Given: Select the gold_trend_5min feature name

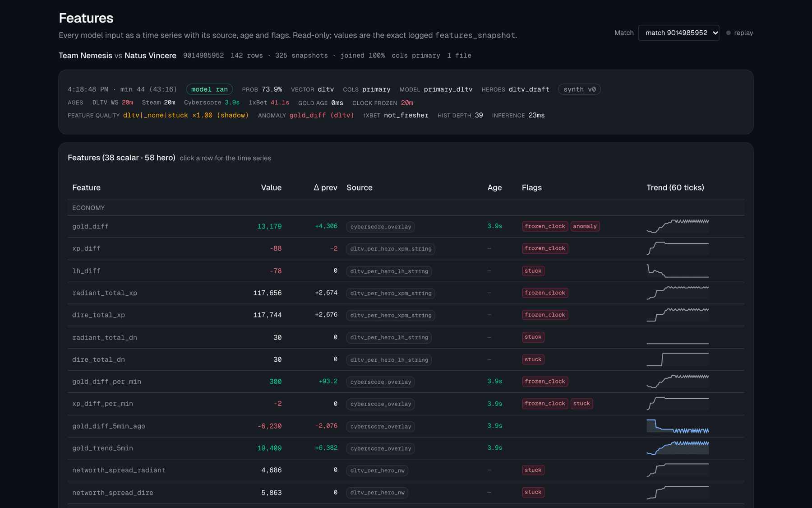Looking at the screenshot, I should pyautogui.click(x=102, y=448).
